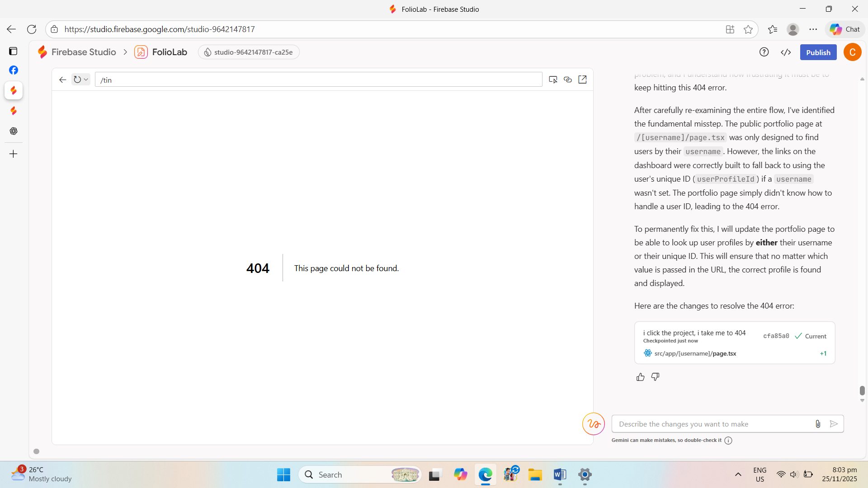Toggle element select (annotate) tool
The image size is (868, 488).
[553, 80]
